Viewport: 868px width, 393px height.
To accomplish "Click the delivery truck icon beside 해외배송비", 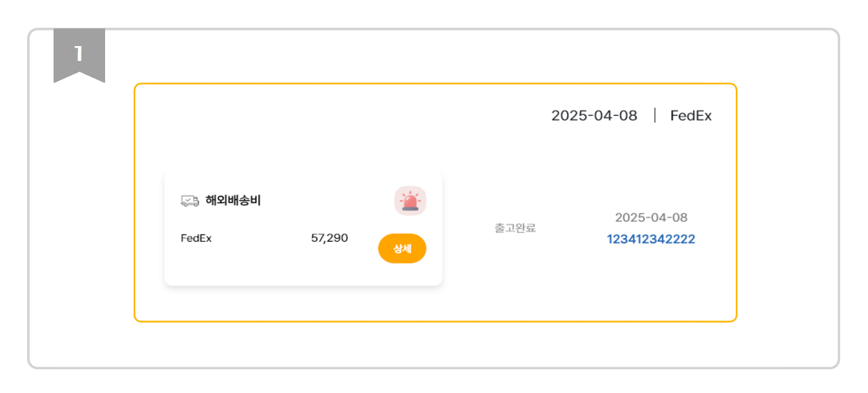I will [190, 201].
